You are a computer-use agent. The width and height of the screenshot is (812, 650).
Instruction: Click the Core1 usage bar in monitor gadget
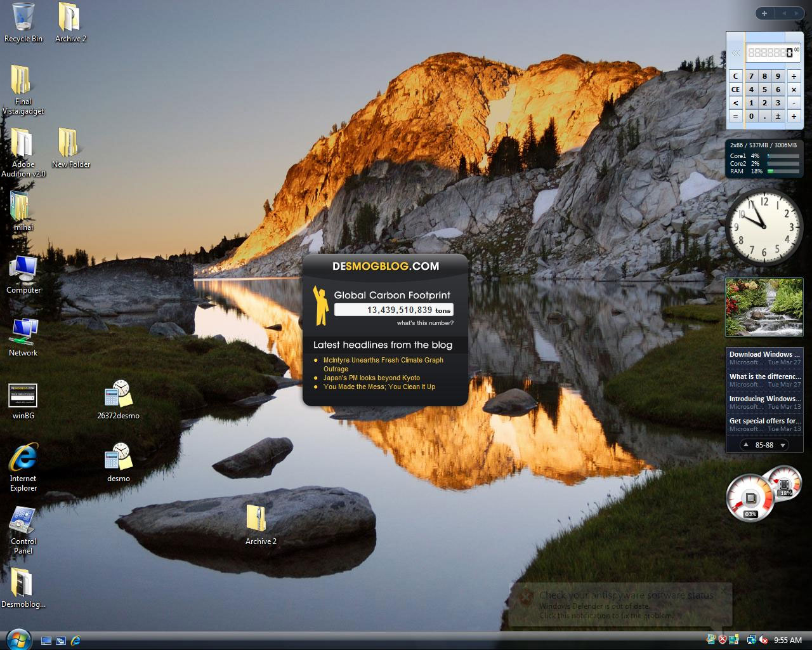tap(783, 156)
